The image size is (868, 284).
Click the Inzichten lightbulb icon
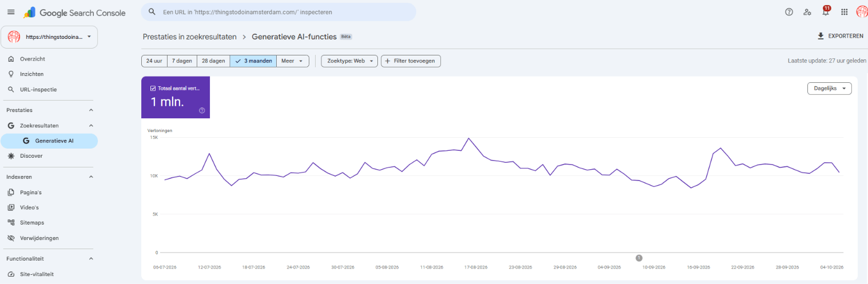pos(11,74)
